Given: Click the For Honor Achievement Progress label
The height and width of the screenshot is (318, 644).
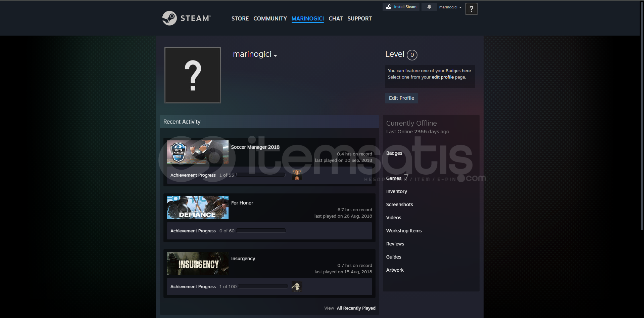Looking at the screenshot, I should point(193,231).
